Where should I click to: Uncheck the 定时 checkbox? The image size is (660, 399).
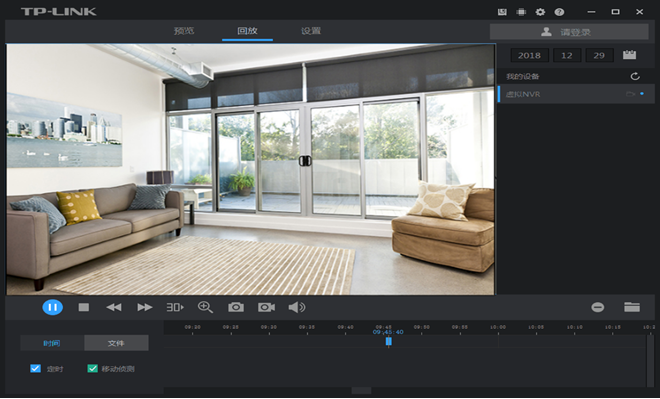point(35,369)
